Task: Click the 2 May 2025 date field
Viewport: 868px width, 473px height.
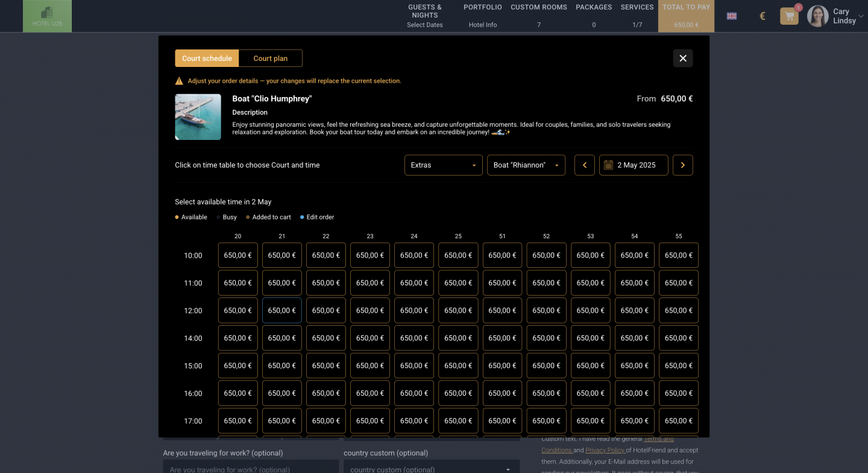Action: 634,165
